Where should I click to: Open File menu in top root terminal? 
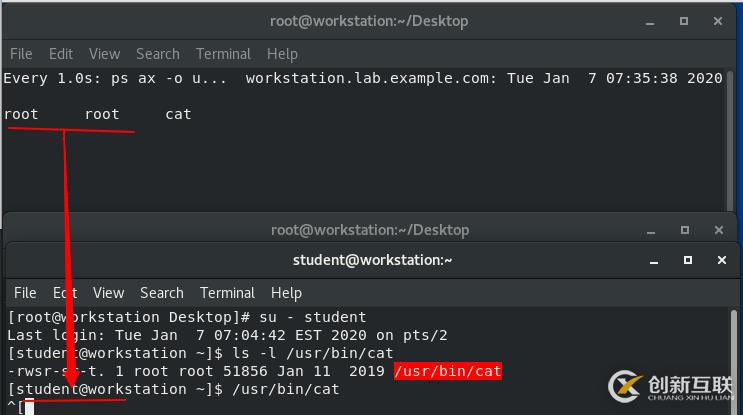tap(21, 54)
